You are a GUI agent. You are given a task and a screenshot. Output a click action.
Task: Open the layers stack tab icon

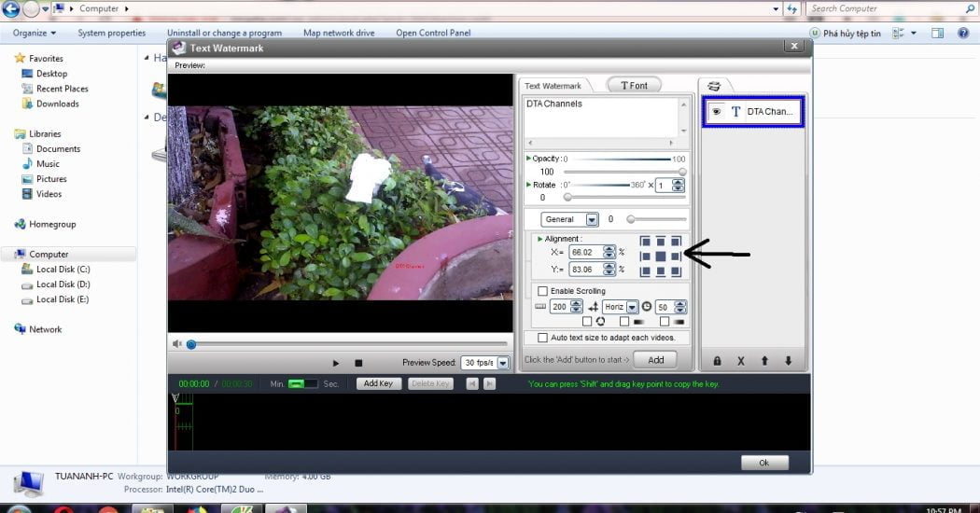(714, 86)
